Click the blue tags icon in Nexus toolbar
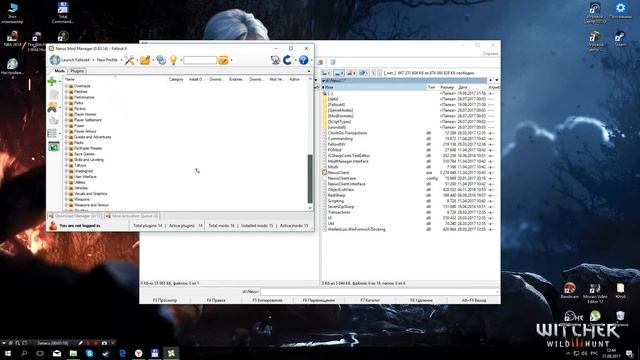640x360 pixels. tap(161, 60)
